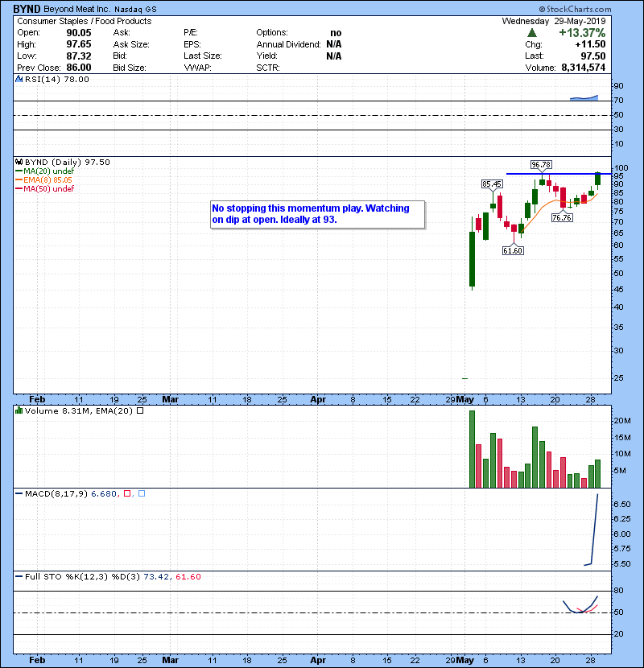Click the tallest green volume bar

point(472,449)
